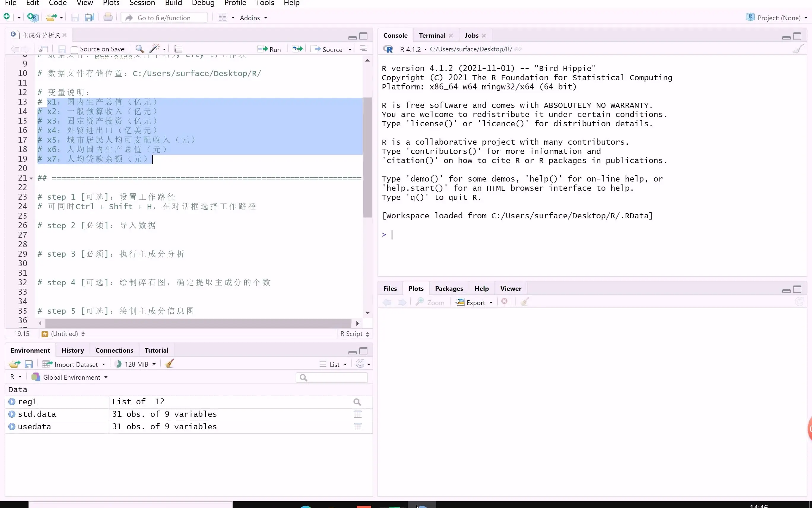Open the (Untitled) section navigator
Viewport: 812px width, 508px height.
pyautogui.click(x=63, y=334)
